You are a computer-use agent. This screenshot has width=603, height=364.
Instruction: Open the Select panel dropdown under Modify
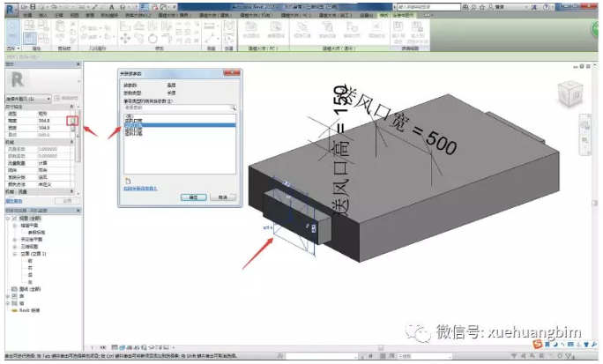coord(12,48)
